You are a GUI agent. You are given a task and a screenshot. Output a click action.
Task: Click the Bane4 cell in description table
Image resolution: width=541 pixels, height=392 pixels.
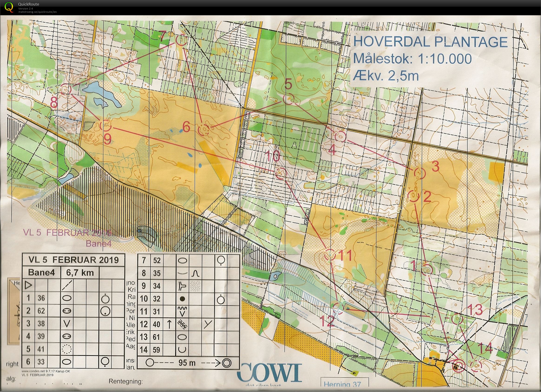(x=42, y=272)
